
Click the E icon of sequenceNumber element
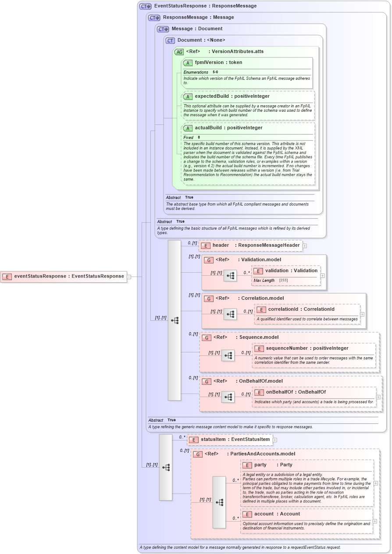pyautogui.click(x=259, y=348)
